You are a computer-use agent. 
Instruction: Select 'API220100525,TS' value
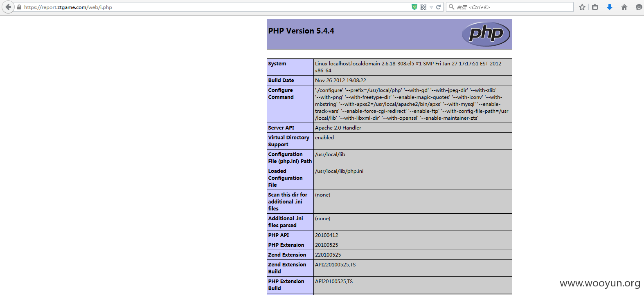pyautogui.click(x=336, y=265)
